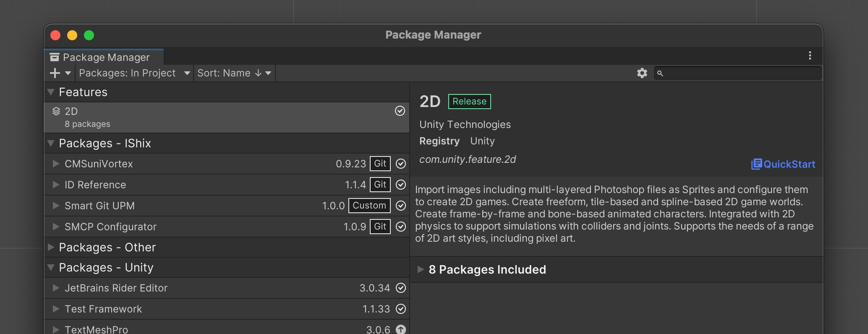Expand the Smart Git UPM package versions
Screen dimensions: 868x334
click(x=55, y=206)
